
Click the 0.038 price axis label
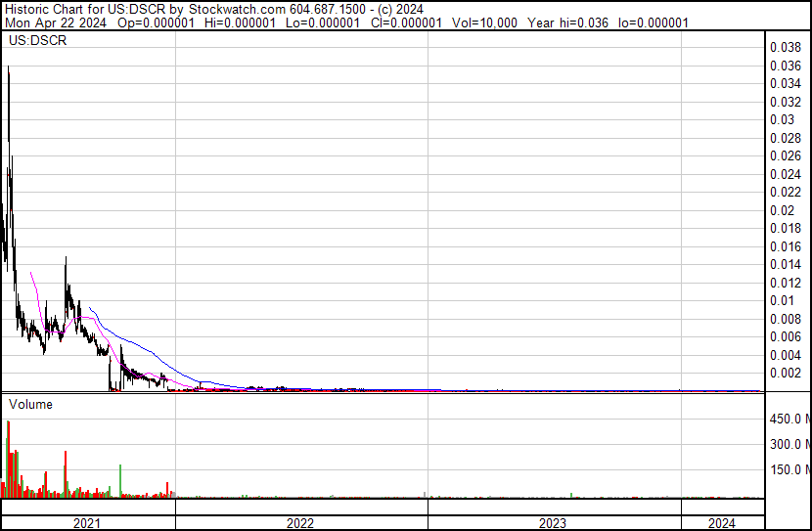coord(785,47)
